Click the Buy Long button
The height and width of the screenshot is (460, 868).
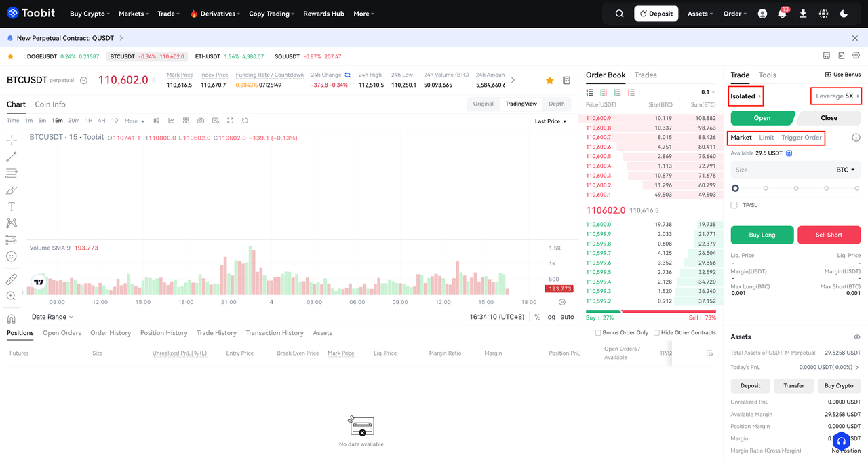click(x=762, y=235)
